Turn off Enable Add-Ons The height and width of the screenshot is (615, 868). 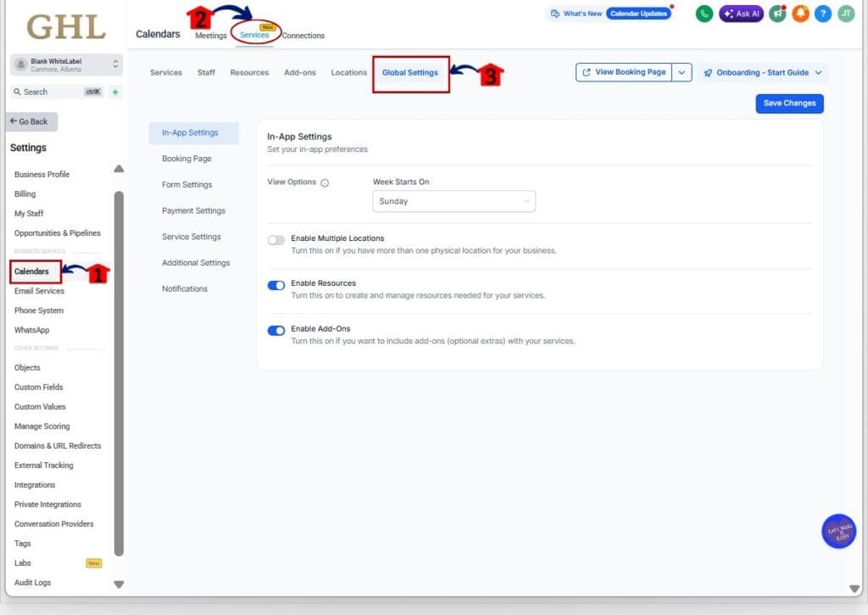(276, 331)
